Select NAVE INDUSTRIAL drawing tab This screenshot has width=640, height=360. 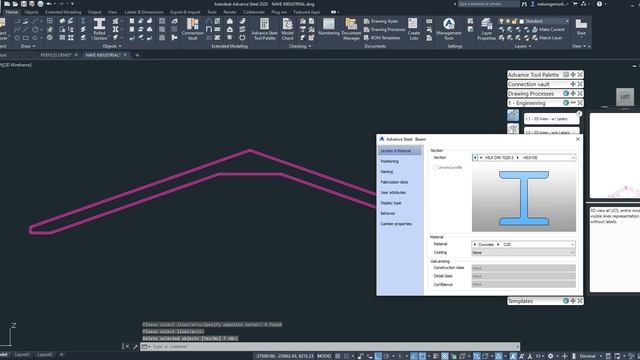103,55
